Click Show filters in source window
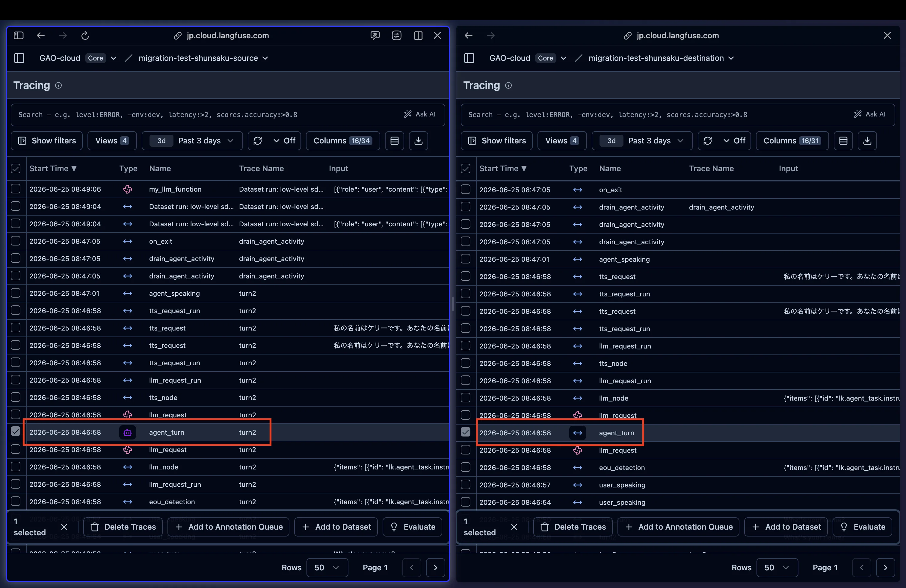Screen dimensions: 906x588 point(47,141)
